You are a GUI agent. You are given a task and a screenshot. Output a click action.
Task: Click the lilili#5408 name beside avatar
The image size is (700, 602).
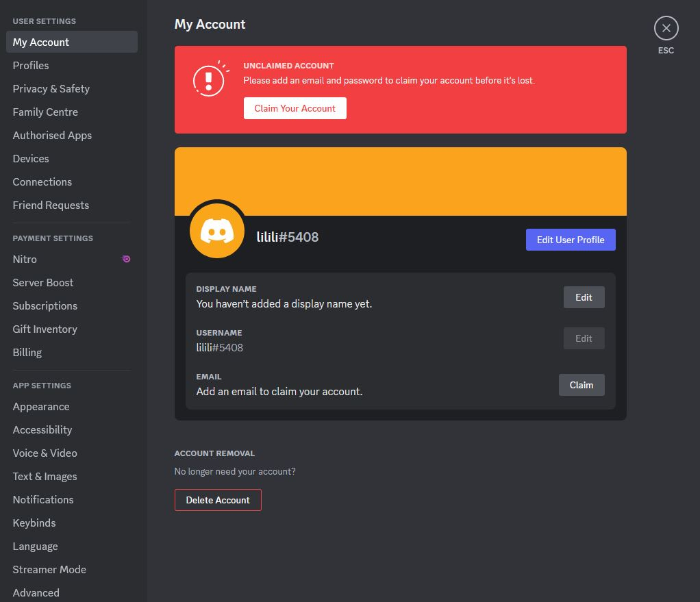click(287, 237)
